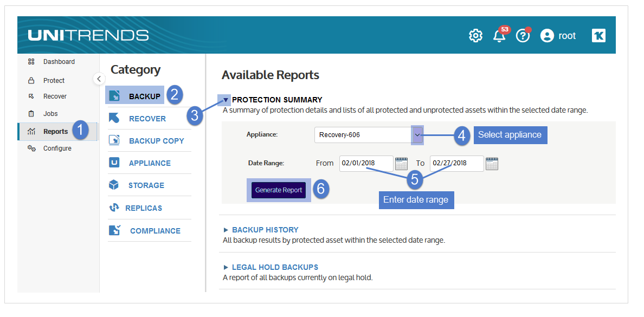Select the BACKUP COPY category
This screenshot has width=644, height=317.
pos(157,141)
